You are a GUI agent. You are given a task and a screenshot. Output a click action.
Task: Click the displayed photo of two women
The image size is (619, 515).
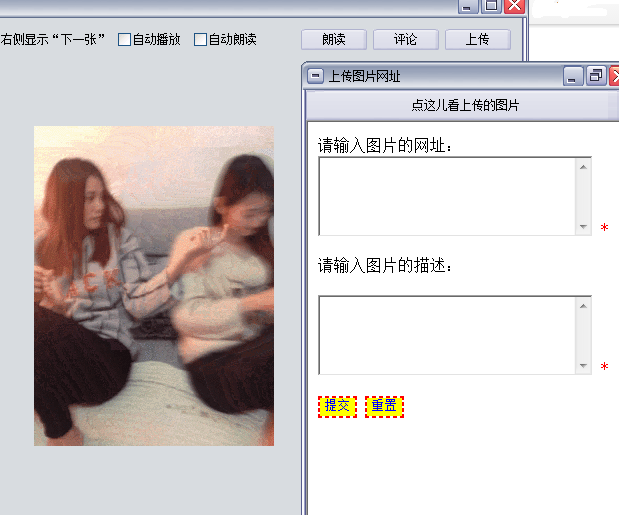[x=153, y=285]
